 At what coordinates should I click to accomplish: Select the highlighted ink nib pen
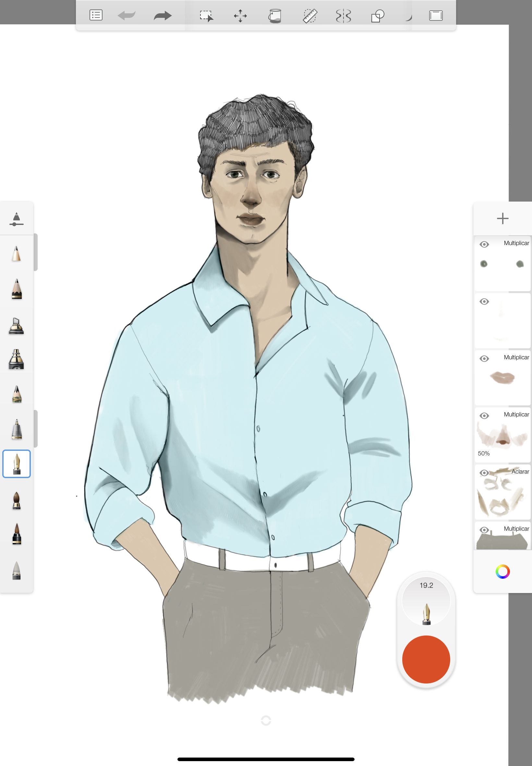pos(16,463)
